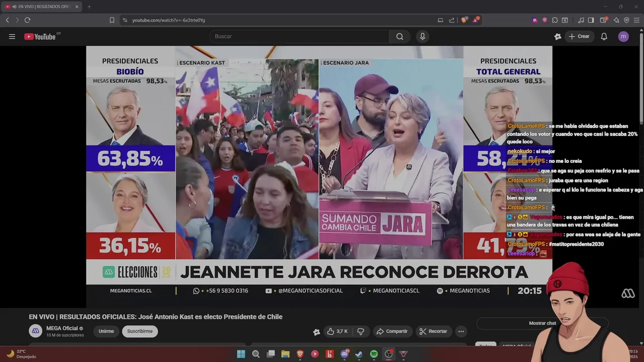Like the video with thumbs up
Viewport: 644px width, 362px height.
tap(337, 331)
